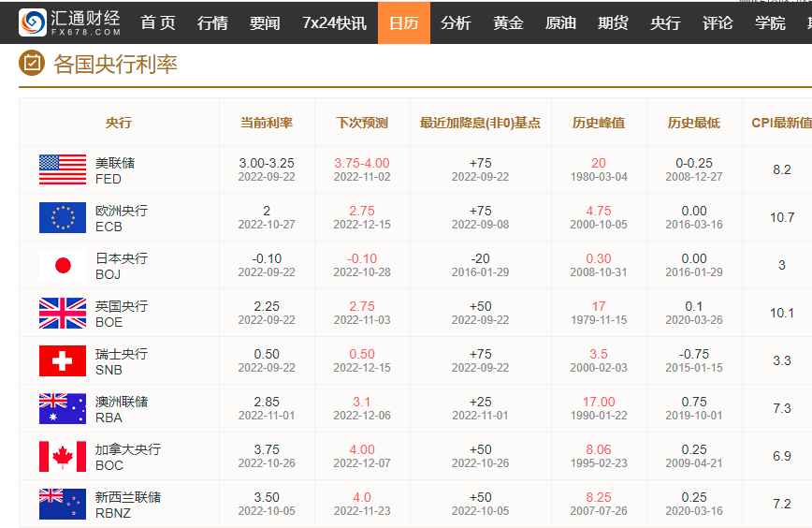Click the New Zealand flag icon

(63, 505)
